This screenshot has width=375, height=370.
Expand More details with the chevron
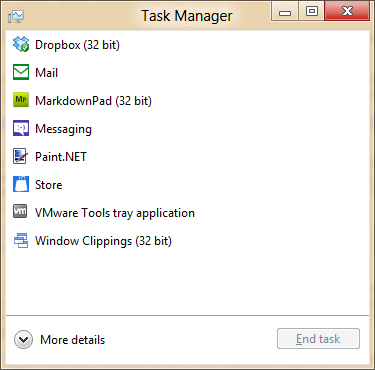point(23,340)
